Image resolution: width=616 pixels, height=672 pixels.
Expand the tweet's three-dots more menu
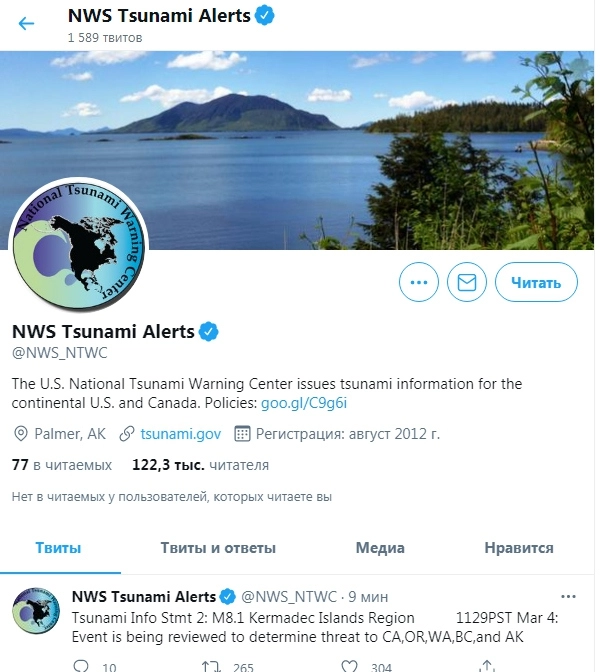[x=568, y=597]
